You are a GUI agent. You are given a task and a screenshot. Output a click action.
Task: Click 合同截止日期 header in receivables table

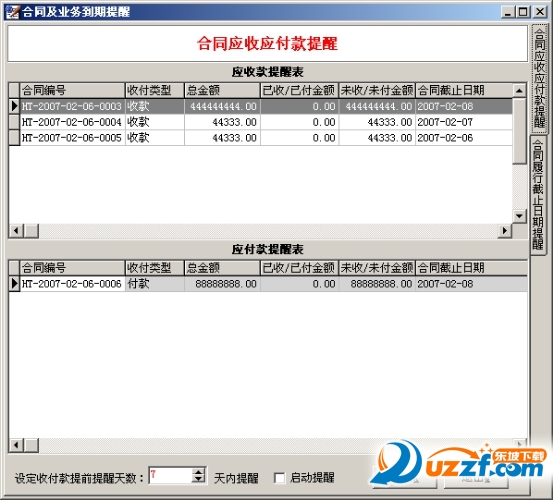pos(464,90)
